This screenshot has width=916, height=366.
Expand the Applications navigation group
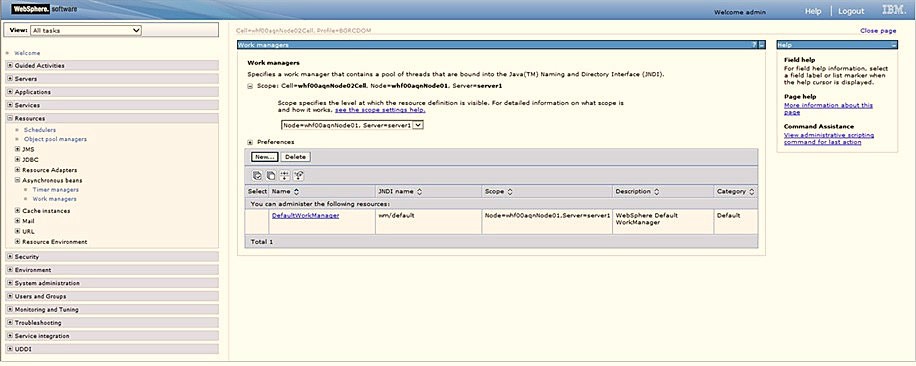[x=10, y=92]
